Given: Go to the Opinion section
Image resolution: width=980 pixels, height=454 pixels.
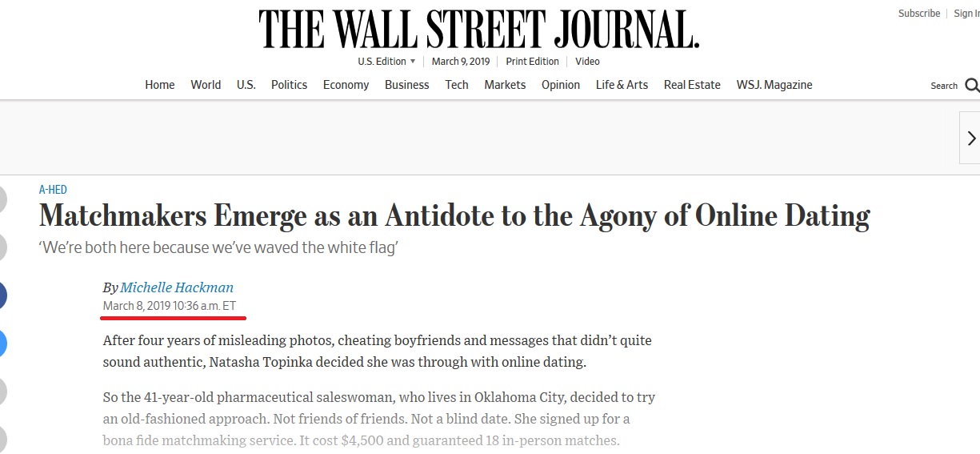Looking at the screenshot, I should 561,85.
